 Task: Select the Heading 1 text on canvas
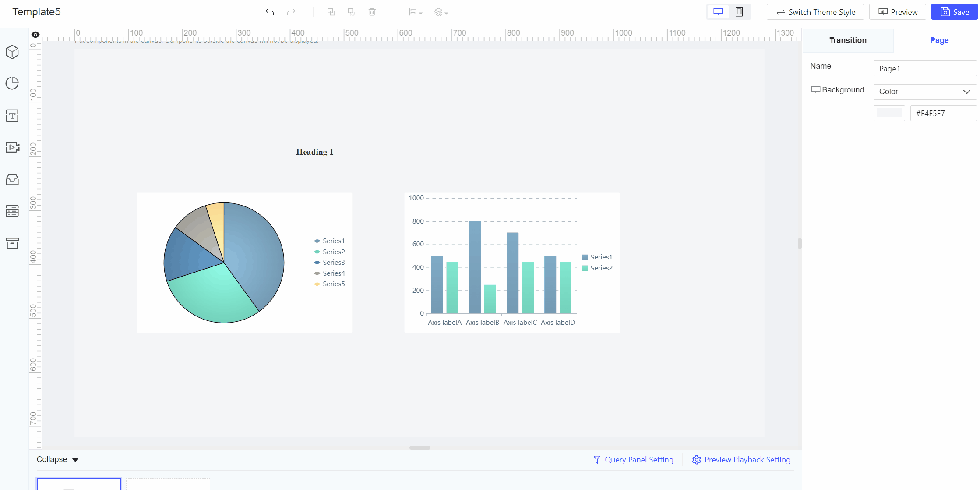coord(315,152)
